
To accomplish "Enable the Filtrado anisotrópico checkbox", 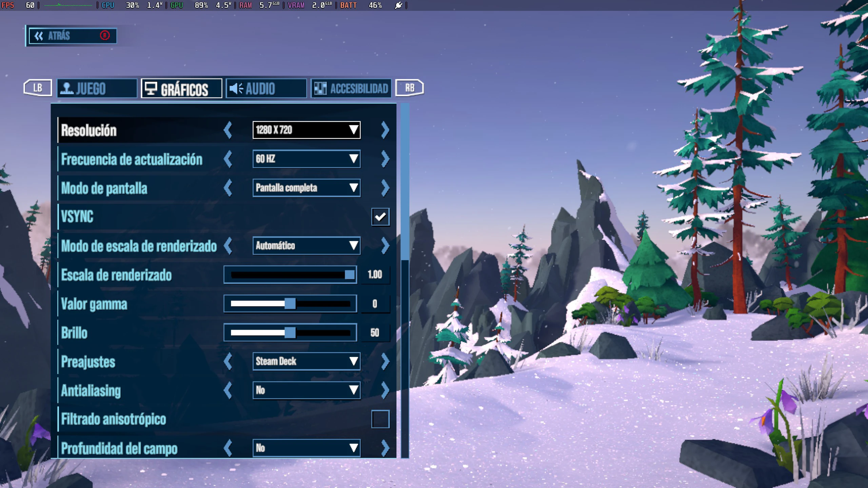I will coord(380,419).
